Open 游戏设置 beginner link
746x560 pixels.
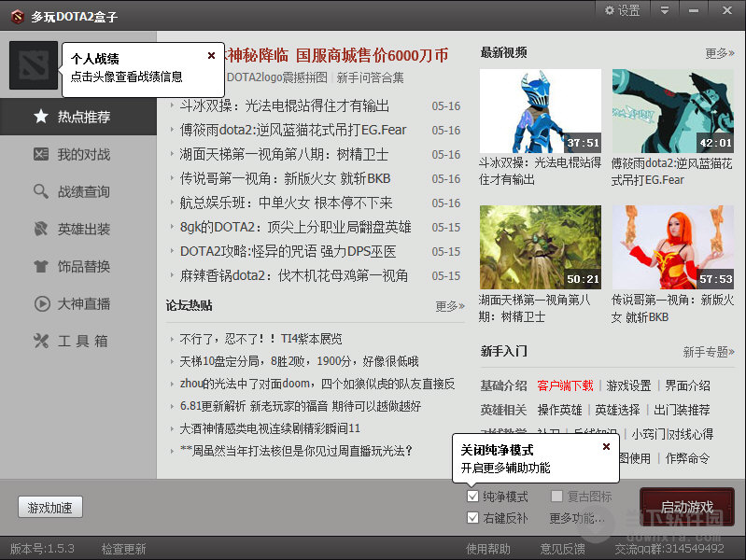628,385
